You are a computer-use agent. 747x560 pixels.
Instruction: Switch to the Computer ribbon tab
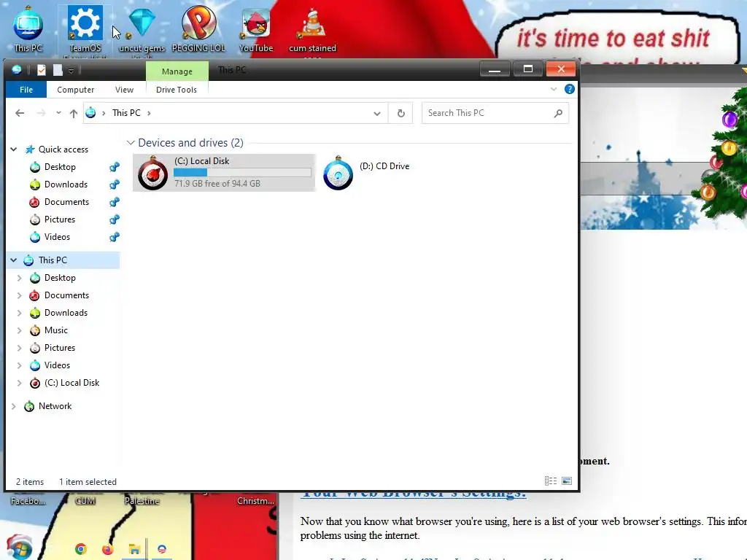click(x=75, y=90)
